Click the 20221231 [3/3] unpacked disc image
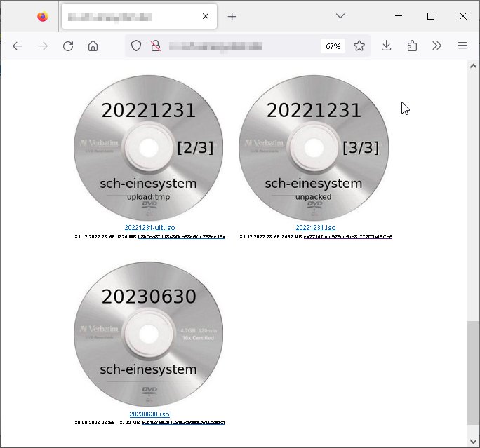480x448 pixels. (x=314, y=149)
